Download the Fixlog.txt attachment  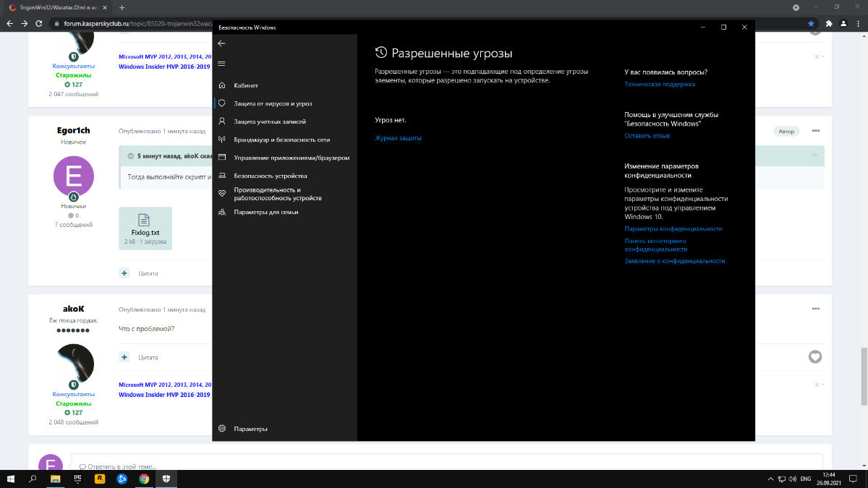pos(145,228)
